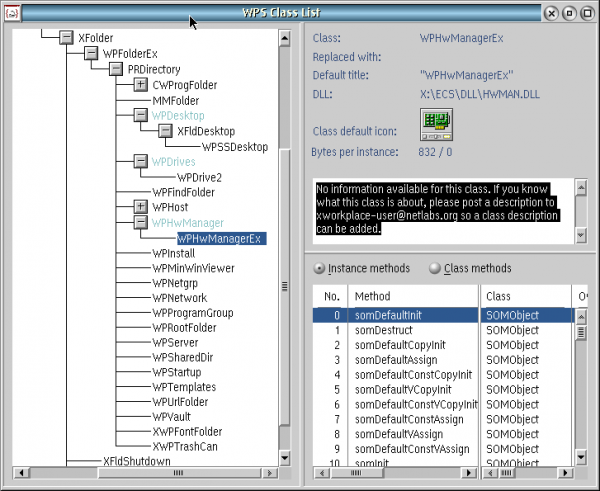Select the Instance methods radio button
Screen dimensions: 600x491
coord(319,268)
